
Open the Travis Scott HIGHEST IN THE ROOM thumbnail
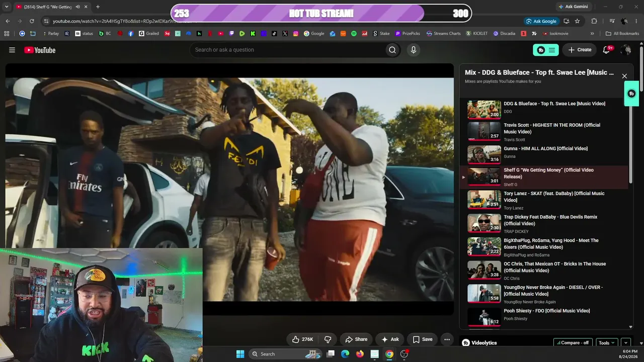tap(484, 131)
